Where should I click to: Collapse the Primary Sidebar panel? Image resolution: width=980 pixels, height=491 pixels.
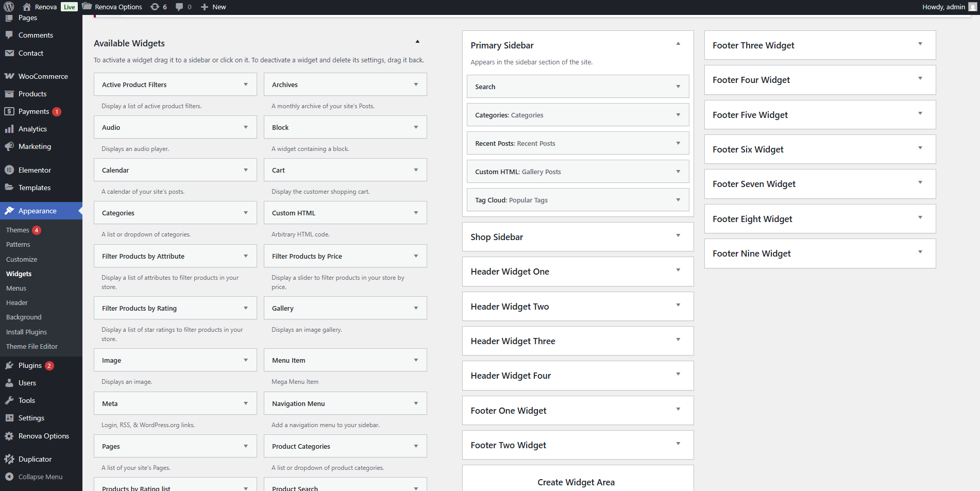point(678,44)
